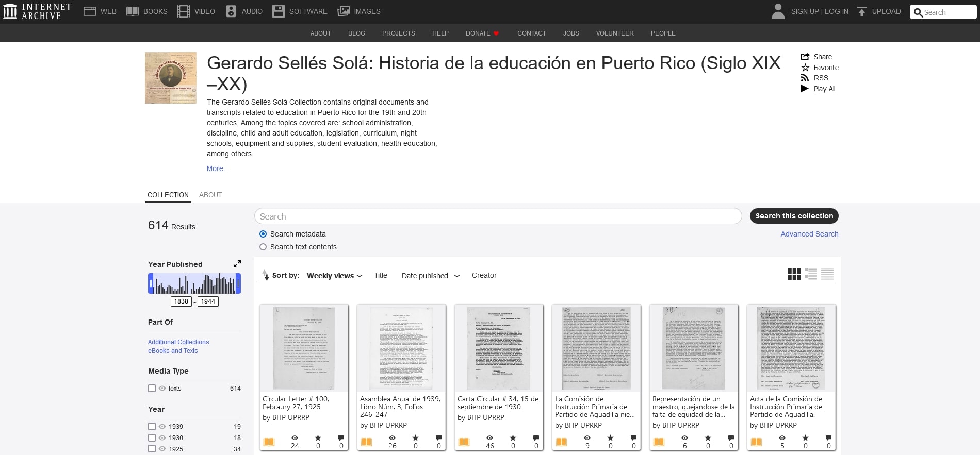This screenshot has width=980, height=455.
Task: Open the Web section icon
Action: point(90,11)
